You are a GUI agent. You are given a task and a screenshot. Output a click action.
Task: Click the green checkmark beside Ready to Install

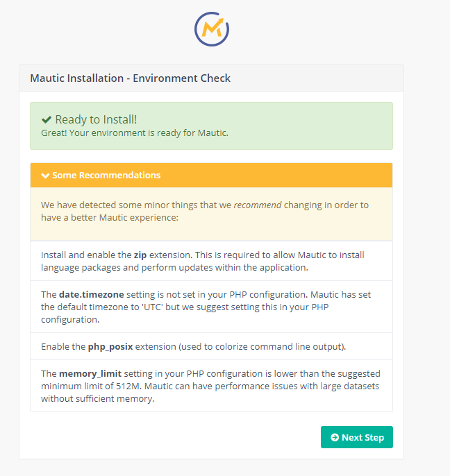coord(46,119)
